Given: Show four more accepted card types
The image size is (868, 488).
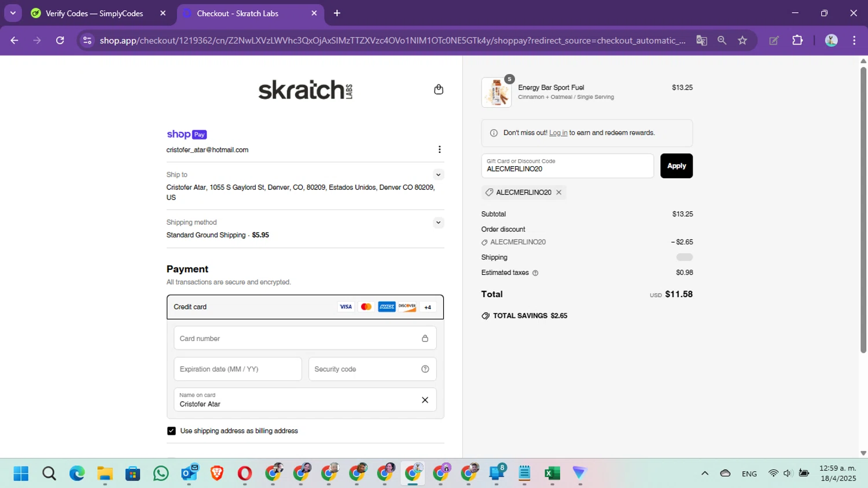Looking at the screenshot, I should pyautogui.click(x=428, y=307).
